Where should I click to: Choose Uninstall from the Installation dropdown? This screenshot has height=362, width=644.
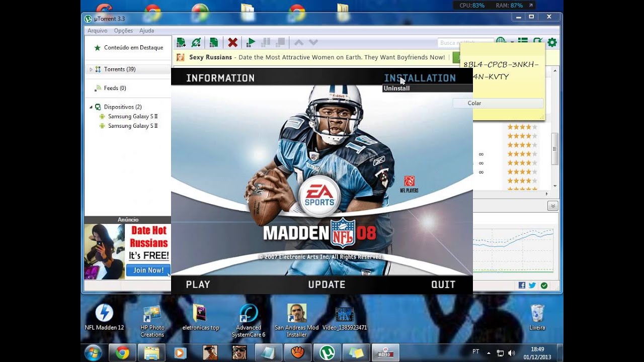(x=396, y=88)
